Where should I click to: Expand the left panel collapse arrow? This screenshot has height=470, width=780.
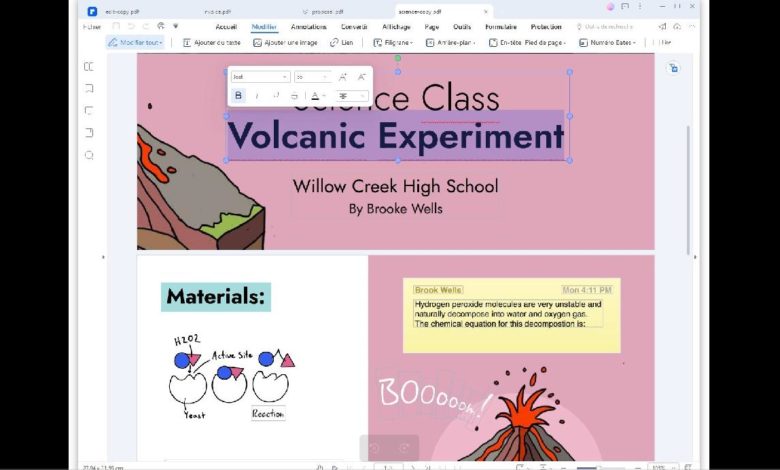(x=103, y=257)
